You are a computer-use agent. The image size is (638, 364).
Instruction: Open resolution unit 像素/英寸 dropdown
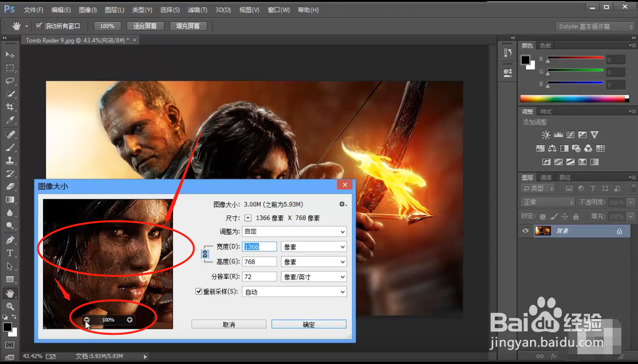[314, 277]
